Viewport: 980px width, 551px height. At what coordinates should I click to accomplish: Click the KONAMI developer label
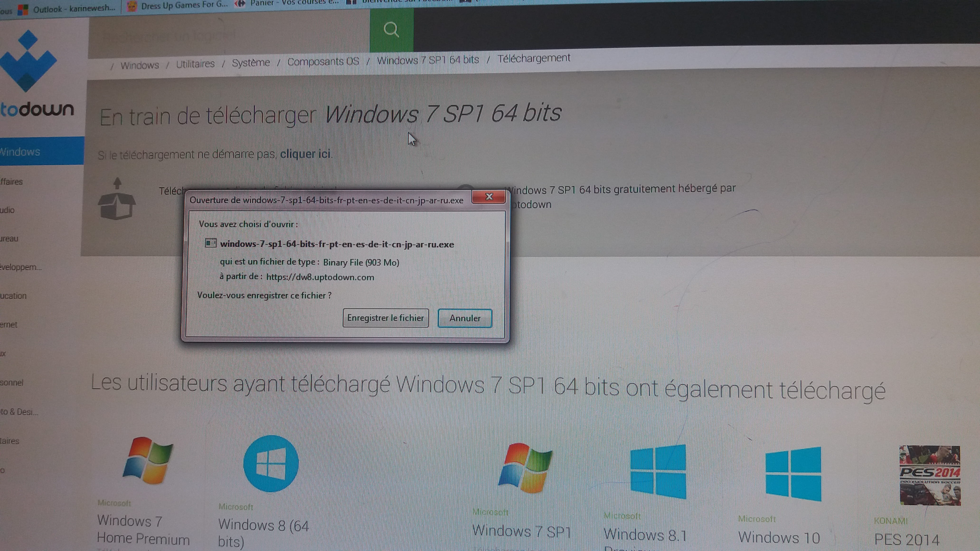(890, 521)
